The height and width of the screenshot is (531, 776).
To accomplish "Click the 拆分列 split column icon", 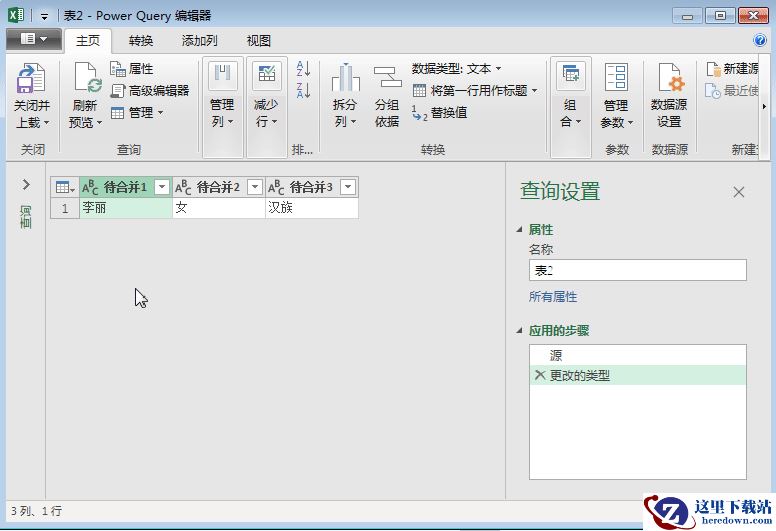I will click(345, 77).
